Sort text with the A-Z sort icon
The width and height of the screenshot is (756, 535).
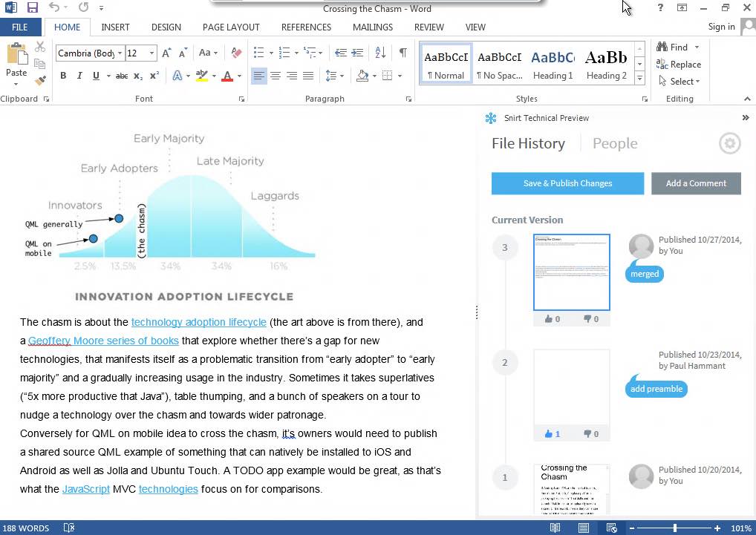(x=380, y=53)
